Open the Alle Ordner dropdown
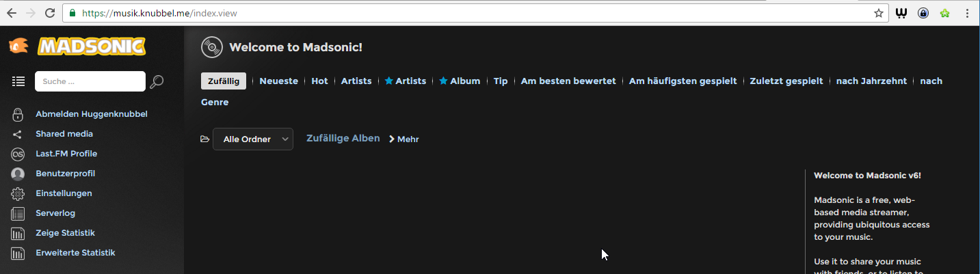Image resolution: width=980 pixels, height=274 pixels. pyautogui.click(x=252, y=139)
